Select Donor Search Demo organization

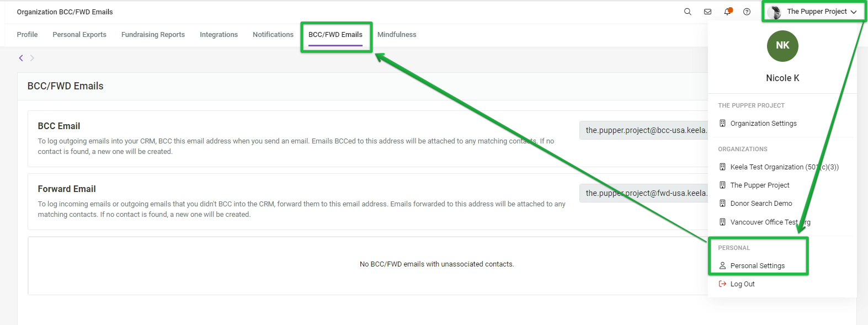pyautogui.click(x=755, y=203)
